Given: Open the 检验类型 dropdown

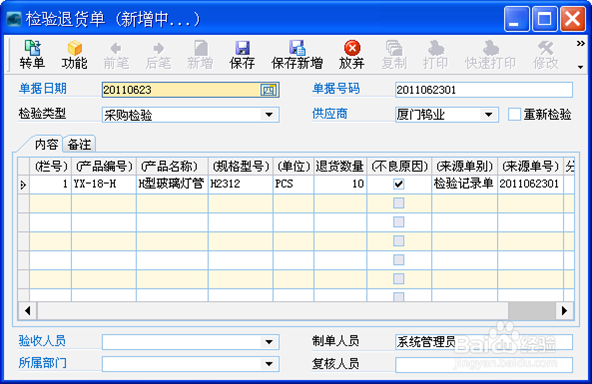Looking at the screenshot, I should (x=269, y=115).
